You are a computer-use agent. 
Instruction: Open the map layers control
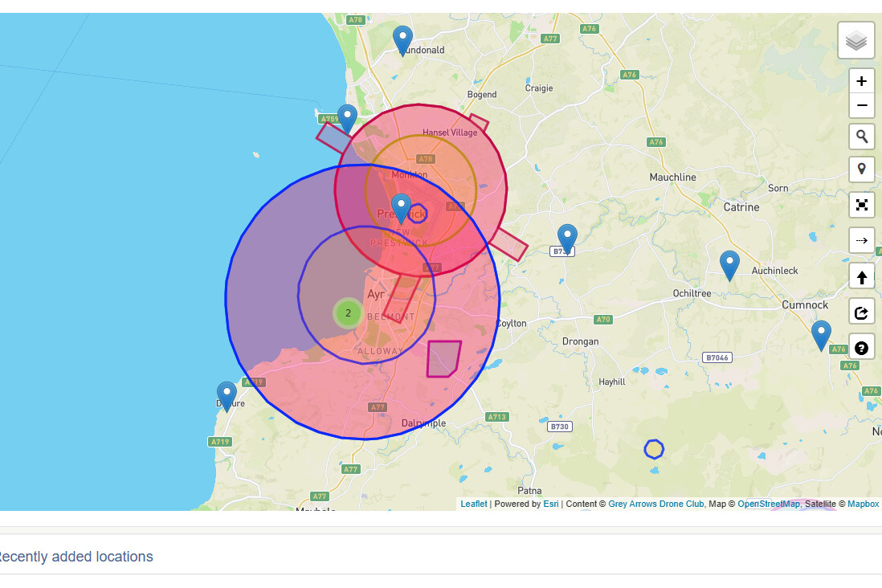(856, 40)
